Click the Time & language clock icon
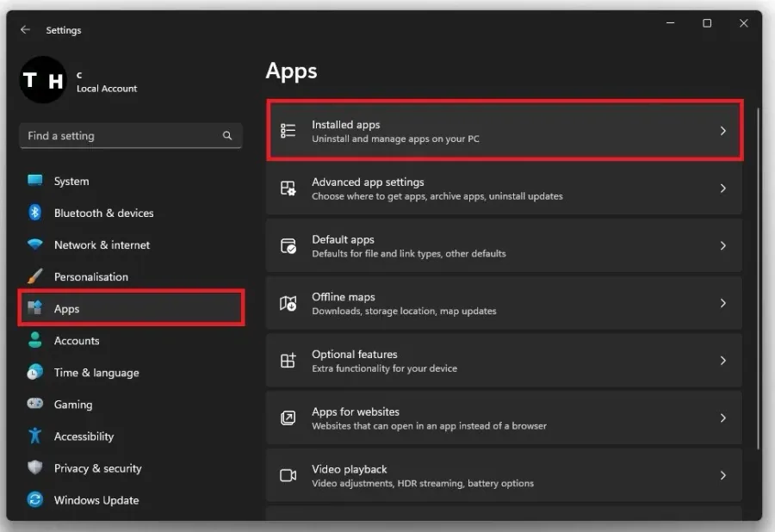Screen dimensions: 775x532 (x=35, y=372)
